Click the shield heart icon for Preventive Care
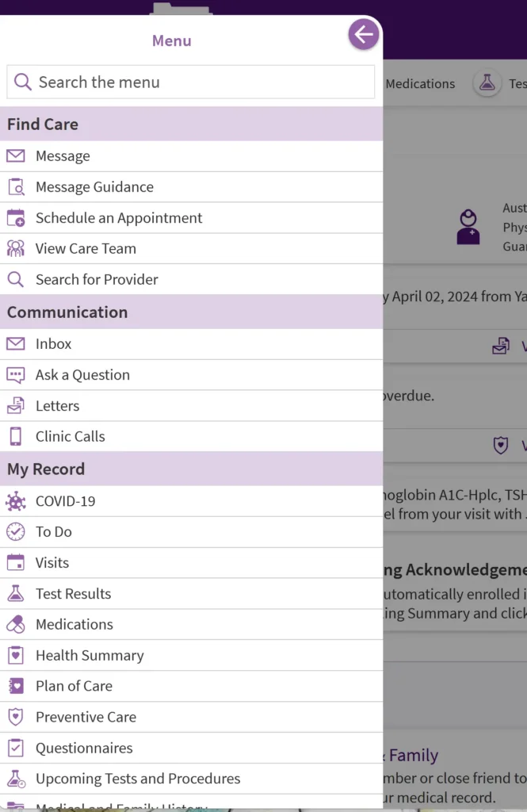 click(x=16, y=717)
